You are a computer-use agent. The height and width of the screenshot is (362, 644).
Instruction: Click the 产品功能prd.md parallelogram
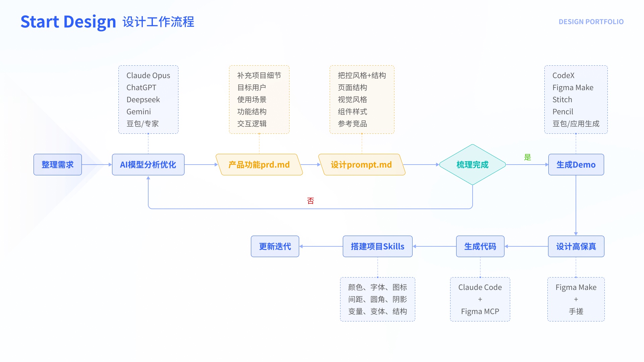259,165
